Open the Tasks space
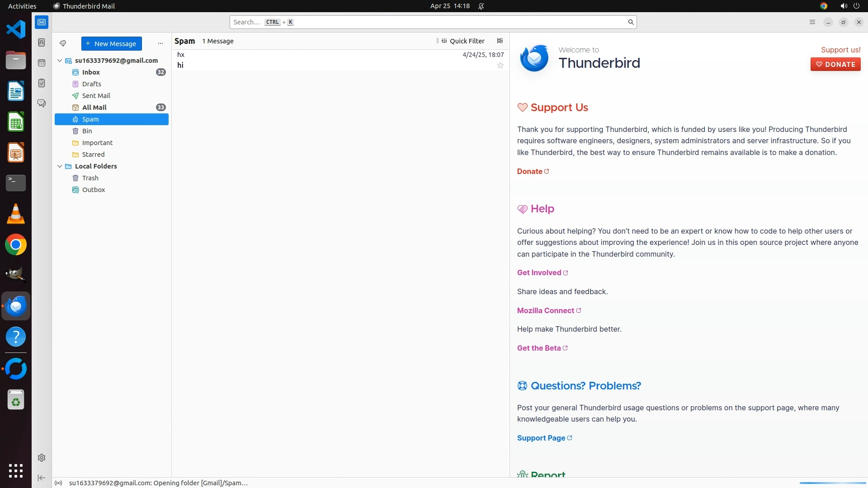Viewport: 868px width, 488px height. [x=42, y=83]
